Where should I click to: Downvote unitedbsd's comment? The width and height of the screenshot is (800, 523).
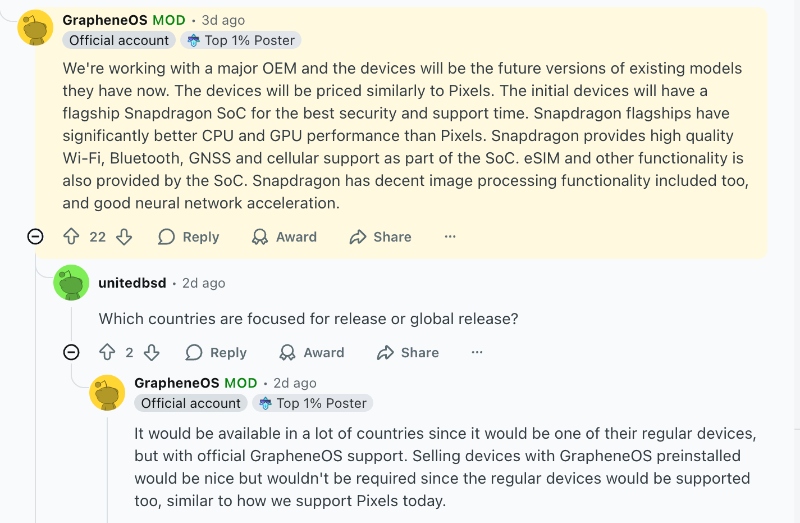click(152, 352)
